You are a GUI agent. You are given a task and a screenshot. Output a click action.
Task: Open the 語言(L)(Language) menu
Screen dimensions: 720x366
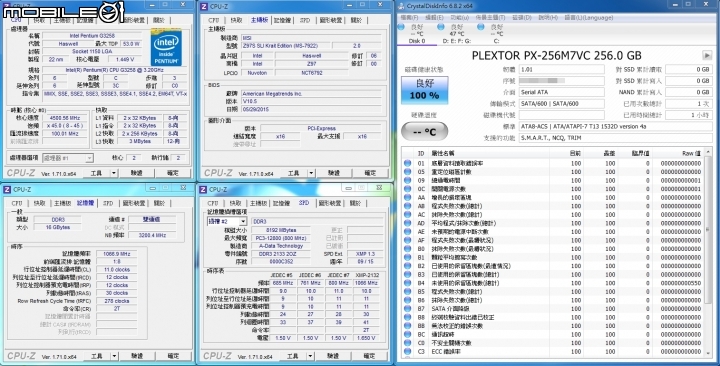pos(589,17)
